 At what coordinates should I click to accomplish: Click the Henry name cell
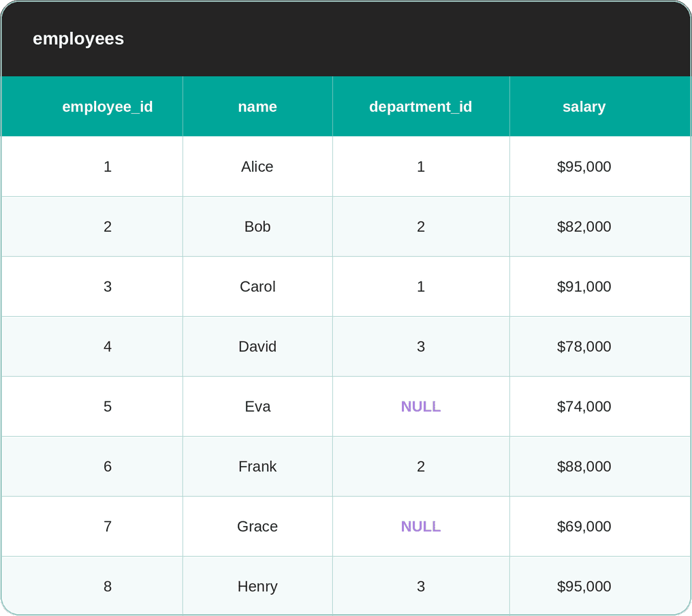[x=257, y=587]
